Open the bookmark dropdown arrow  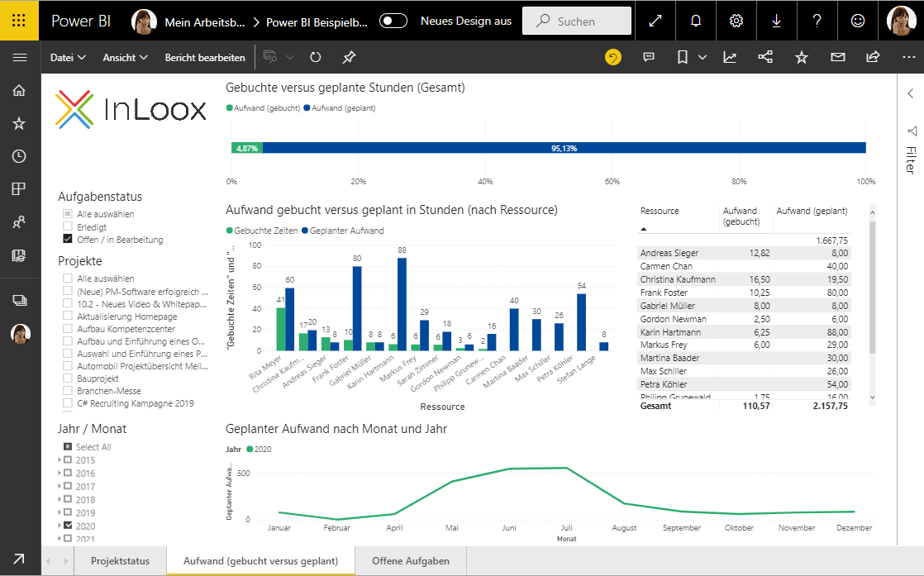pos(702,57)
